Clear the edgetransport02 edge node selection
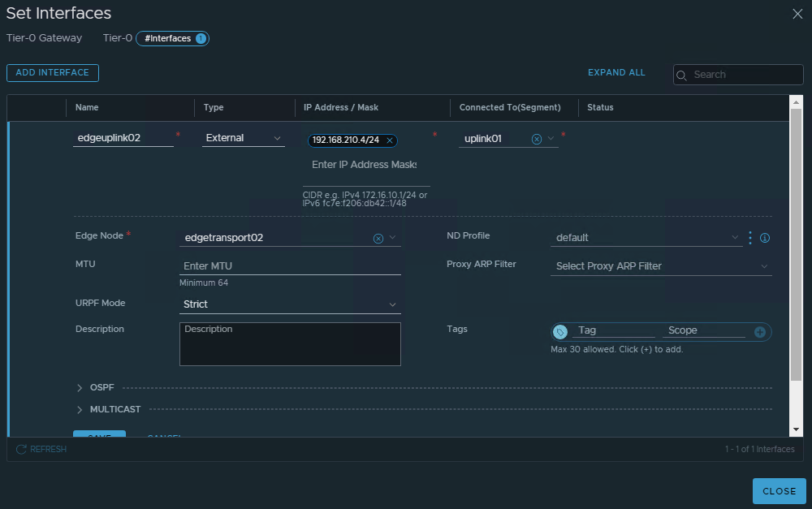The height and width of the screenshot is (509, 812). [x=378, y=238]
